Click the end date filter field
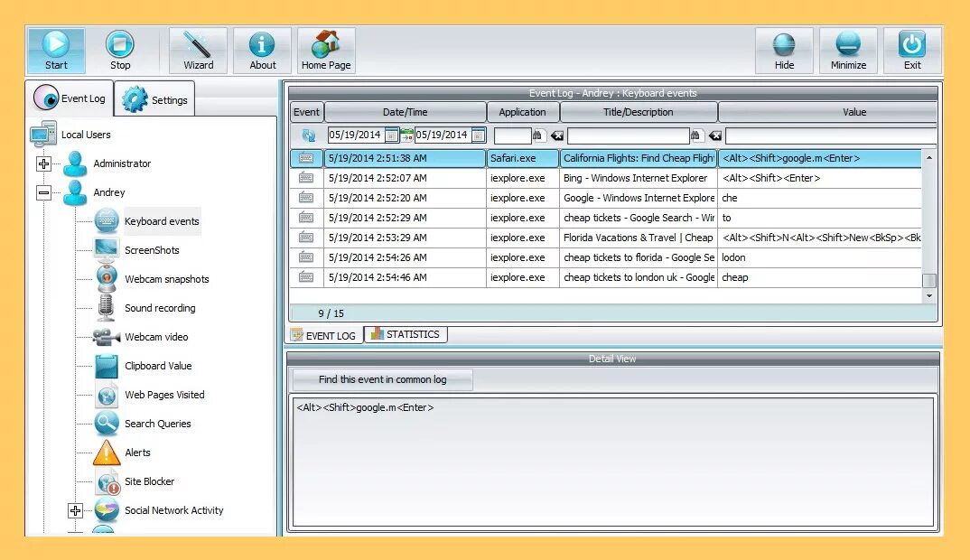 (443, 135)
